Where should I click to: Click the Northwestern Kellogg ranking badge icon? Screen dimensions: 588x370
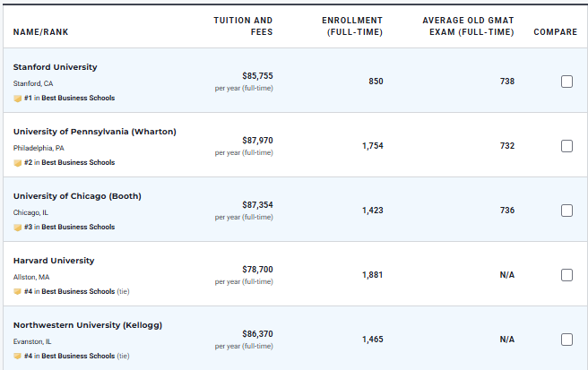18,357
